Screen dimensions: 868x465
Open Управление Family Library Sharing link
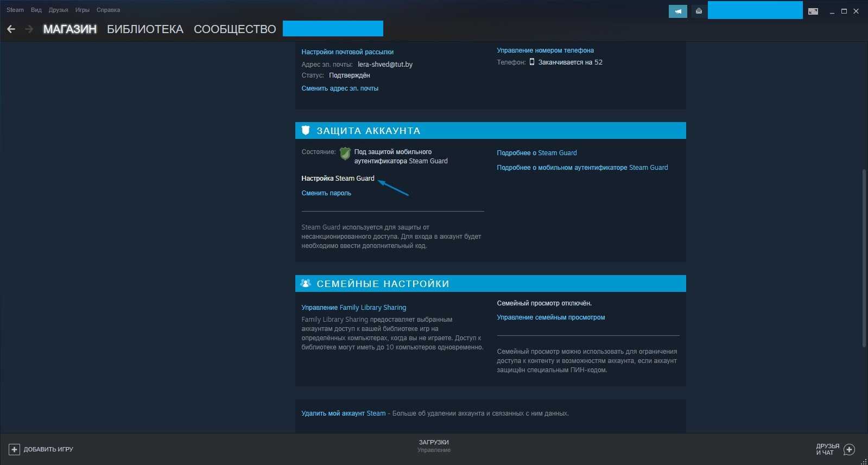pos(353,308)
